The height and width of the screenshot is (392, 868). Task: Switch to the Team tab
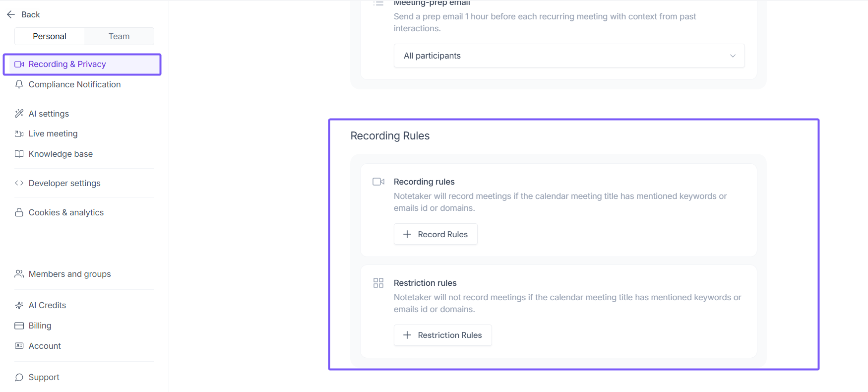[x=119, y=36]
